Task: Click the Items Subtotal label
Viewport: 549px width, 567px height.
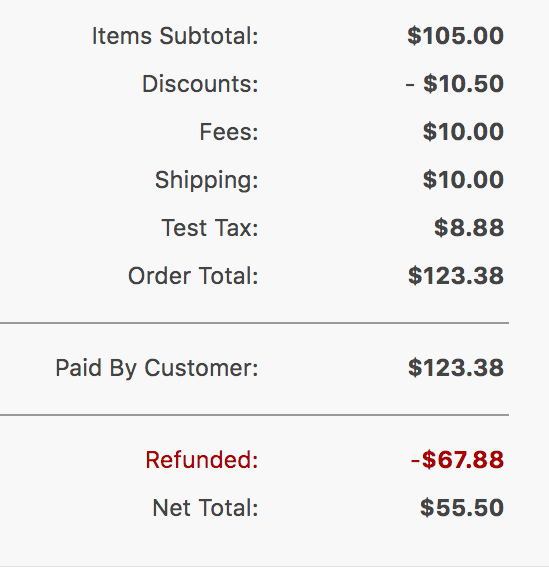Action: point(175,36)
